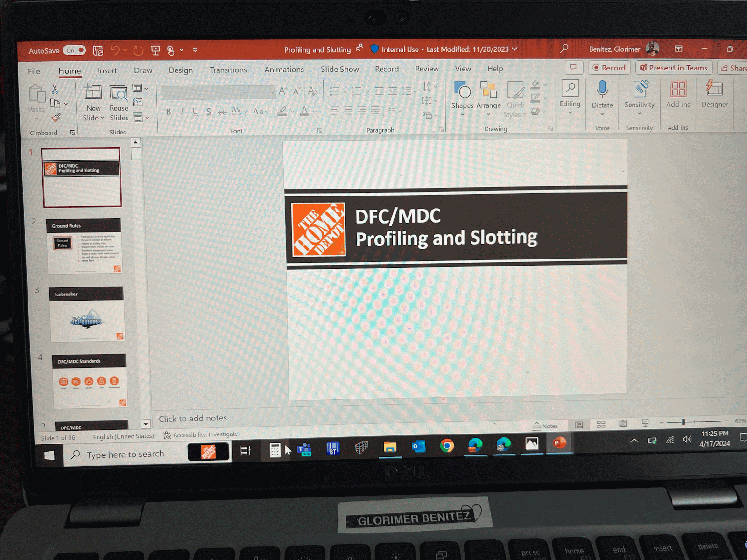Toggle Underline formatting
The width and height of the screenshot is (747, 560).
point(195,112)
